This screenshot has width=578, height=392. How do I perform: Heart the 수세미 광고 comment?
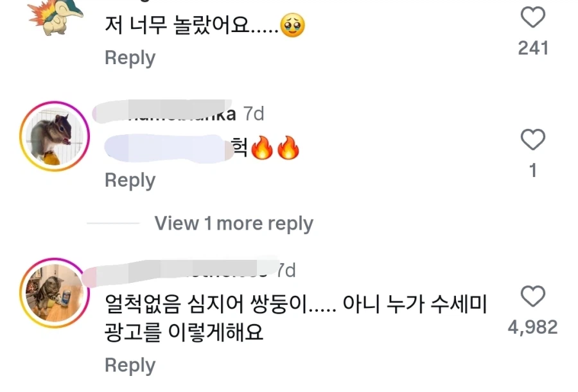pos(532,296)
